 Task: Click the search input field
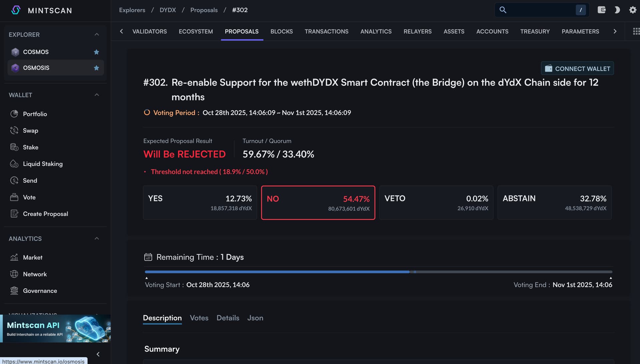coord(541,10)
